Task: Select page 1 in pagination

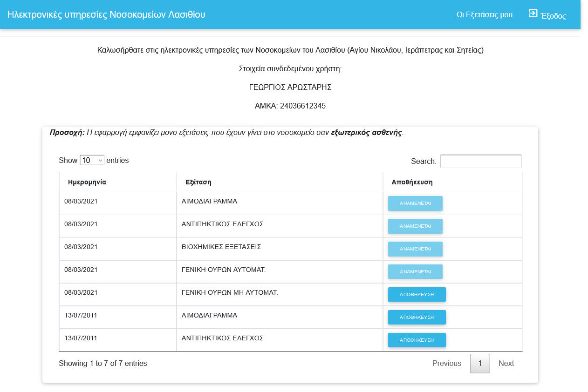Action: tap(480, 364)
